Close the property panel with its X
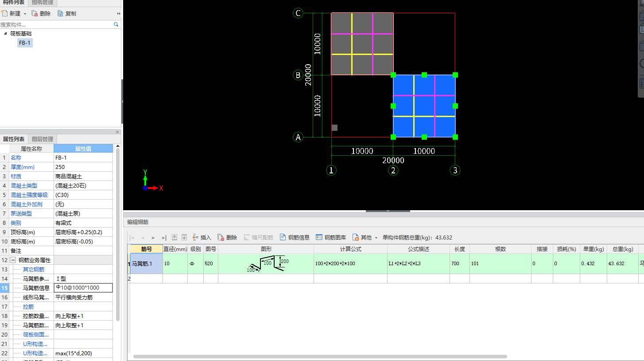This screenshot has height=361, width=644. (117, 132)
